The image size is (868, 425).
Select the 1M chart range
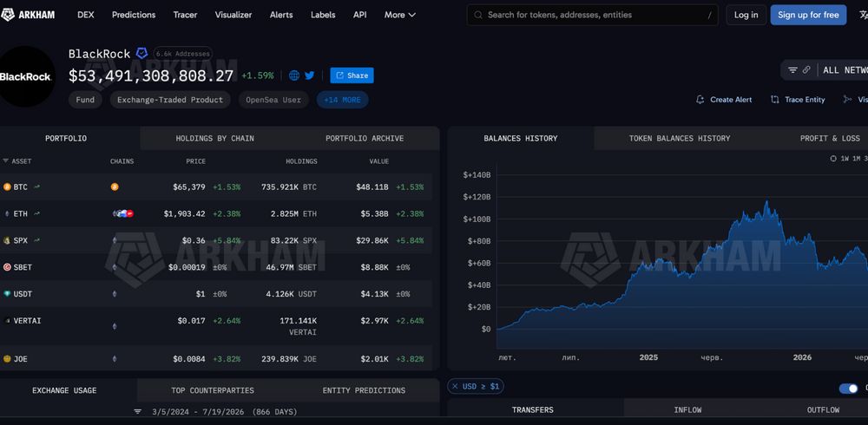856,158
